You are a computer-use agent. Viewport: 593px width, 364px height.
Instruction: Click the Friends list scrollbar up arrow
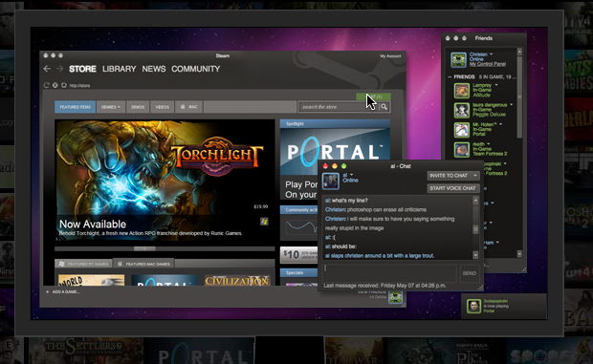pos(519,52)
